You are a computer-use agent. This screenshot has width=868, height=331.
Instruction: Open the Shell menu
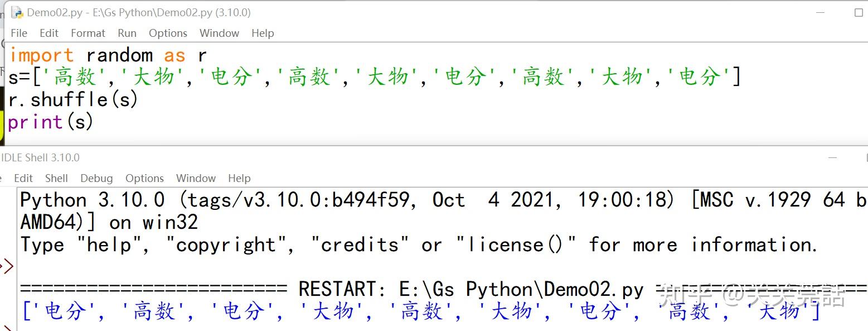point(56,178)
